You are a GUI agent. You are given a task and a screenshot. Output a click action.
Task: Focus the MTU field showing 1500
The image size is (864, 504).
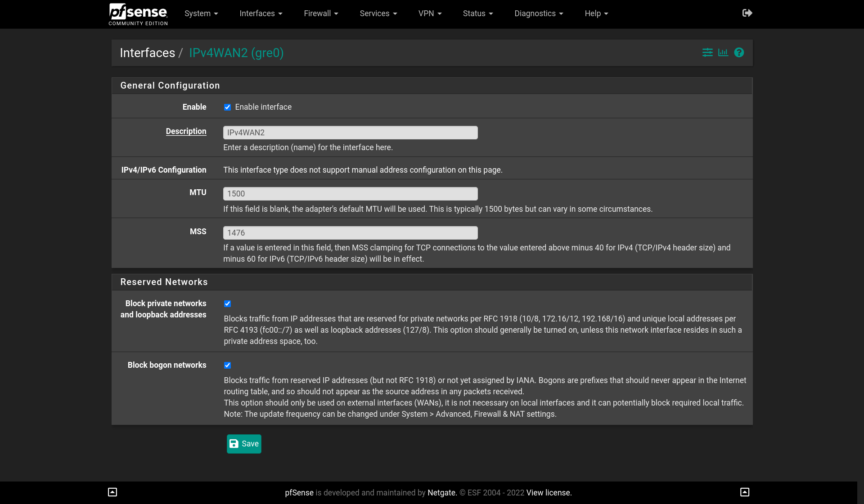351,194
